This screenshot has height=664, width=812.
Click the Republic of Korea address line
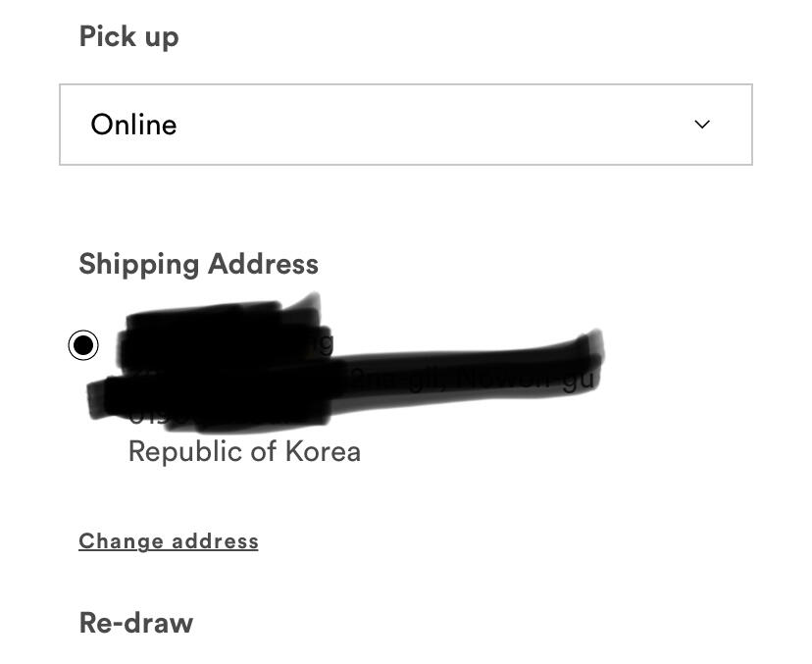pyautogui.click(x=244, y=451)
